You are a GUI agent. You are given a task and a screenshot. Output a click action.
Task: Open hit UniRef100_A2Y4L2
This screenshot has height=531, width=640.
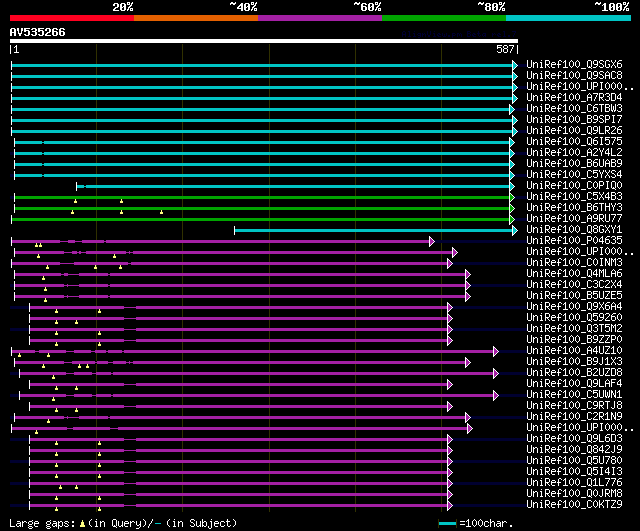574,153
